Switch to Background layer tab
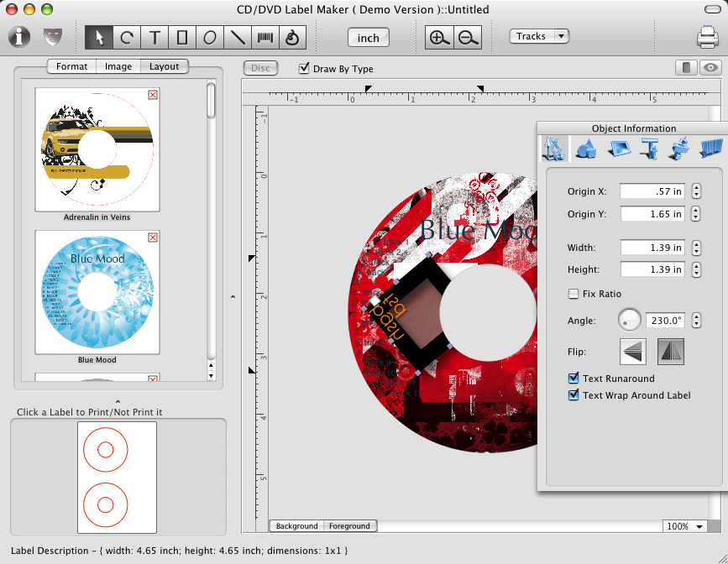Viewport: 728px width, 564px height. [296, 526]
